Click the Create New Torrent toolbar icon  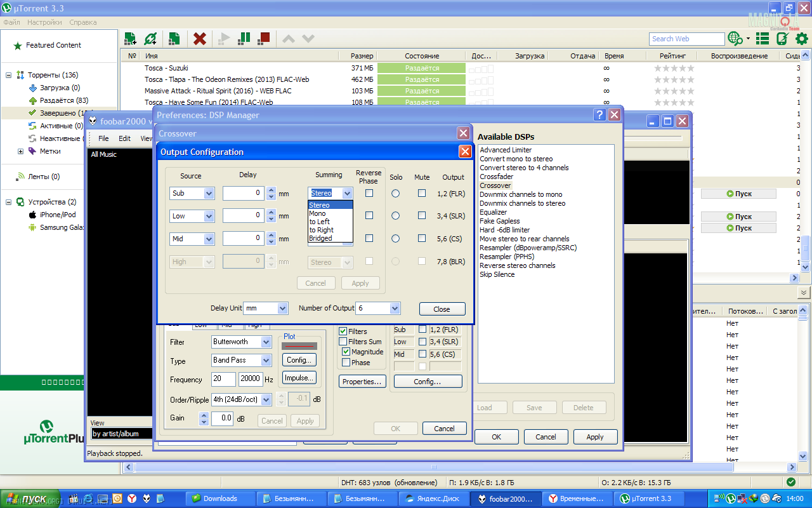point(176,39)
